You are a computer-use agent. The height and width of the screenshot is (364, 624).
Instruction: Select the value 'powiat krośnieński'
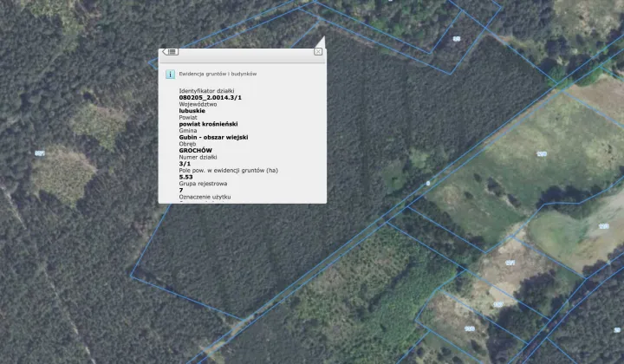click(208, 124)
